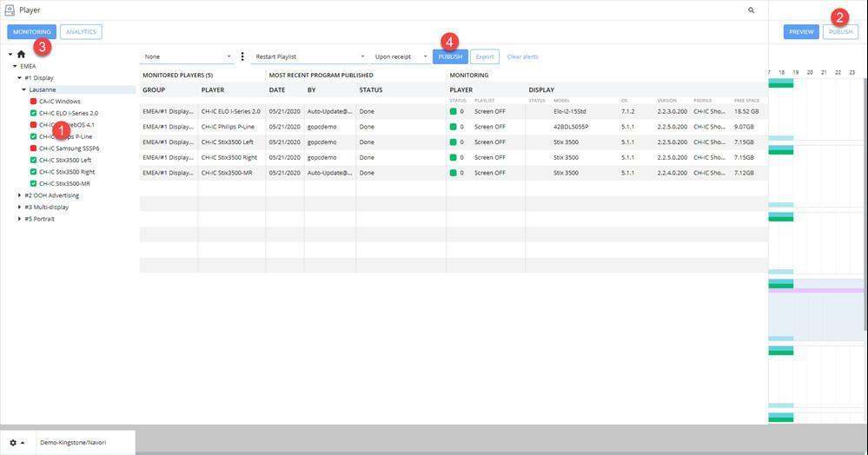Switch to the ANALYTICS tab
Image resolution: width=868 pixels, height=455 pixels.
(81, 31)
